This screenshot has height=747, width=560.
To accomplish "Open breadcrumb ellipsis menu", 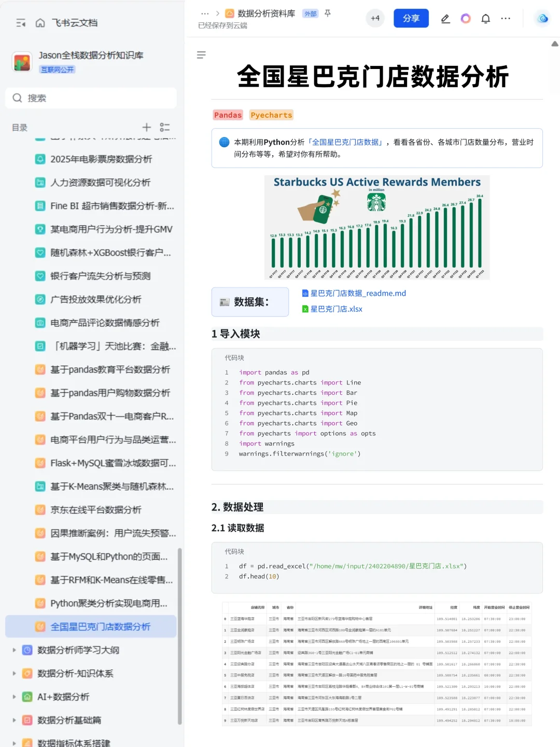I will point(205,13).
